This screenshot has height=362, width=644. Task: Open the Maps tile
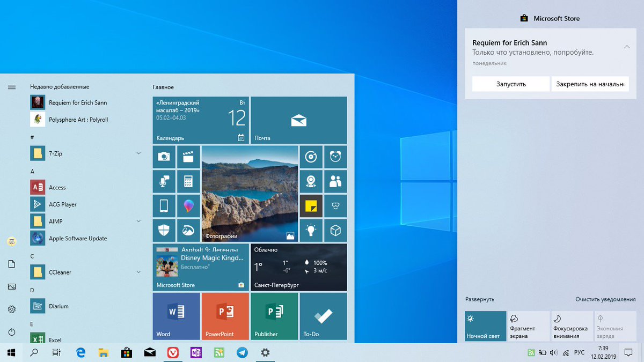[311, 181]
